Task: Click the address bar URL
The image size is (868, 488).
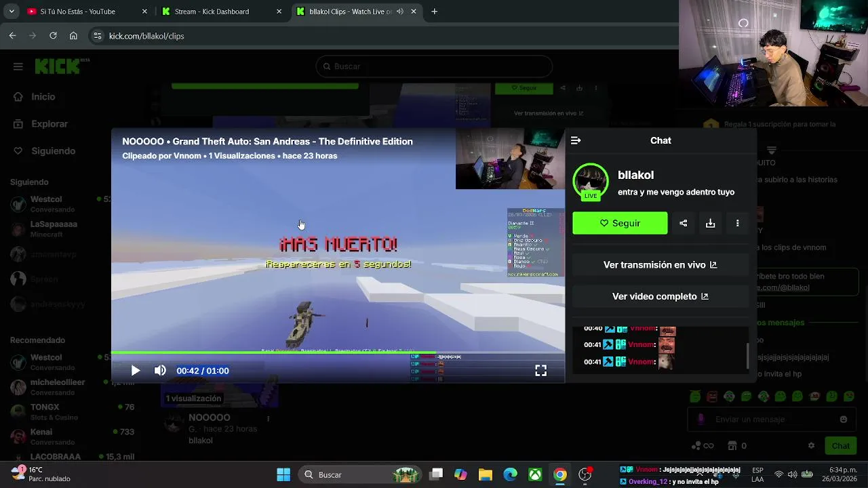Action: (146, 36)
